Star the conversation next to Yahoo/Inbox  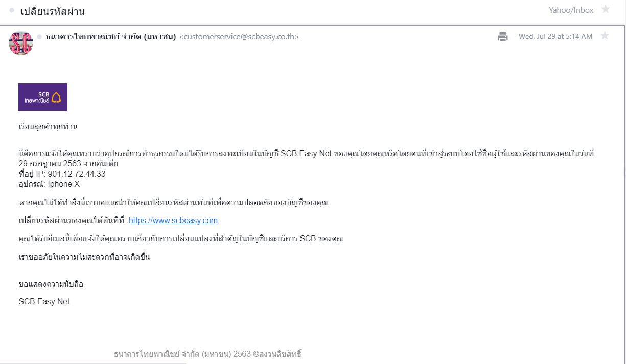[606, 9]
